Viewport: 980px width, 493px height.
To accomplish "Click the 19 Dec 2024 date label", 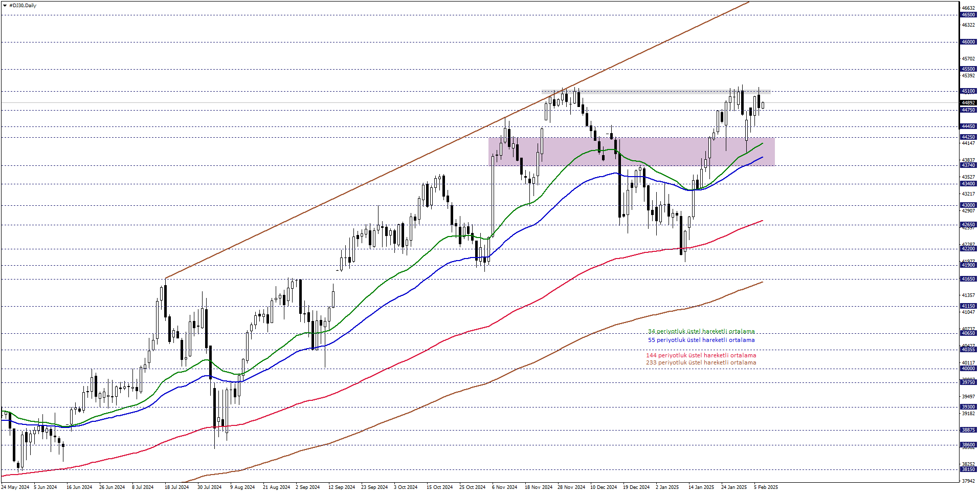I will tap(636, 487).
